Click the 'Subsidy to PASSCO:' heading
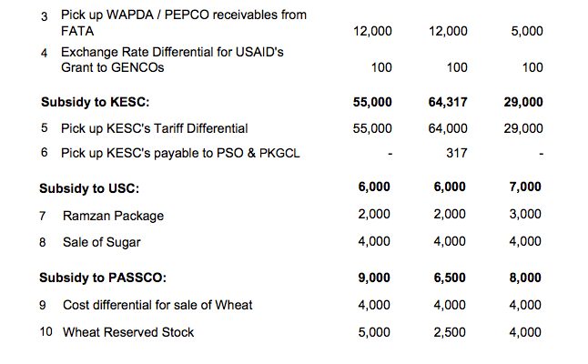The image size is (588, 364). [103, 278]
